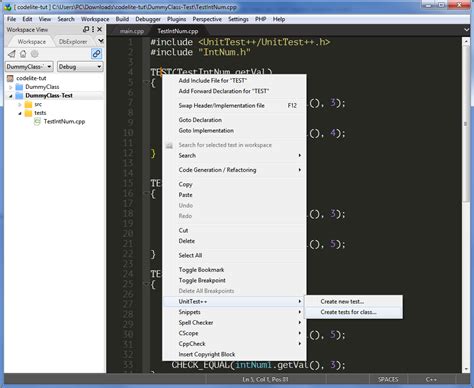
Task: Choose Create new test... in UnitTest++ submenu
Action: (354, 302)
